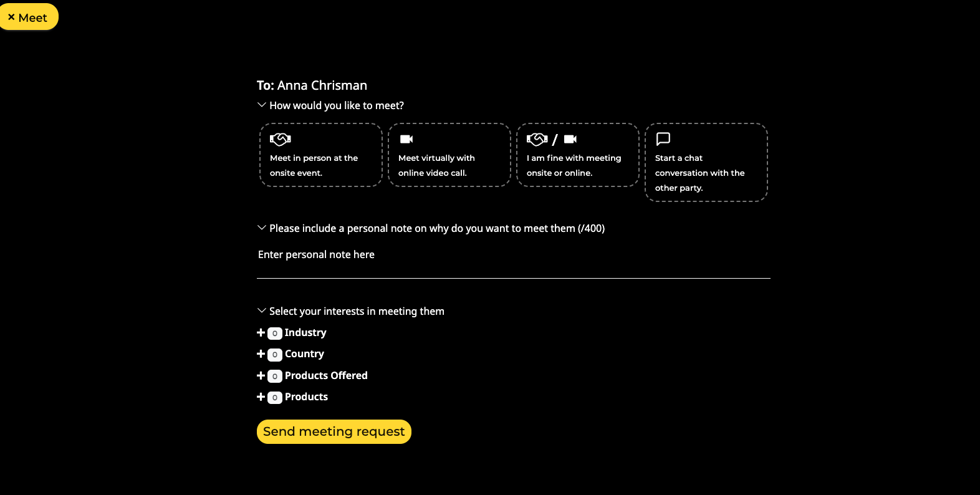The image size is (980, 495).
Task: Choose 'I am fine with meeting onsite or online'
Action: 577,165
